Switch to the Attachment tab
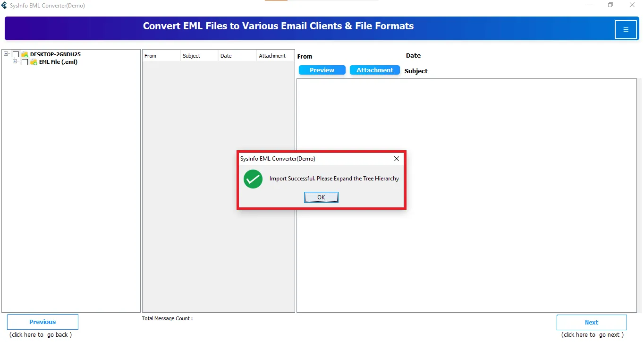The image size is (644, 342). tap(375, 70)
